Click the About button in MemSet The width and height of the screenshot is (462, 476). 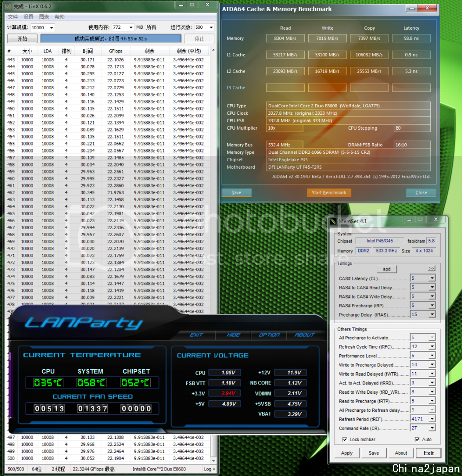401,453
